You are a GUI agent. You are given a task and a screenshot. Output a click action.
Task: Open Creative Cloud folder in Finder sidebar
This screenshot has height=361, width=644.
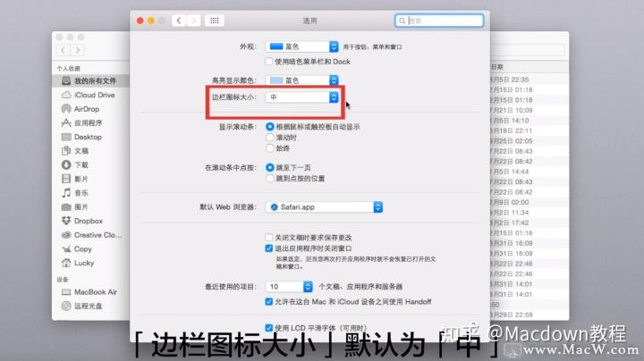(x=90, y=235)
